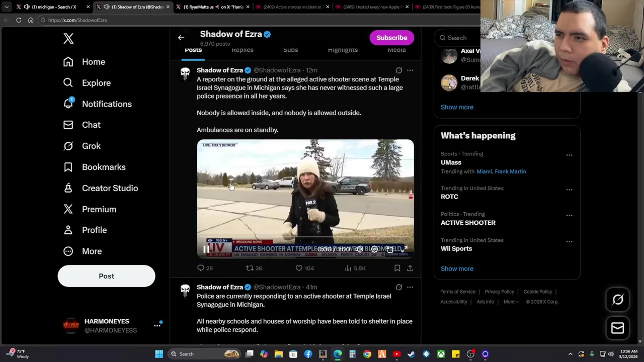The height and width of the screenshot is (362, 644).
Task: Click the white Post button
Action: 106,276
